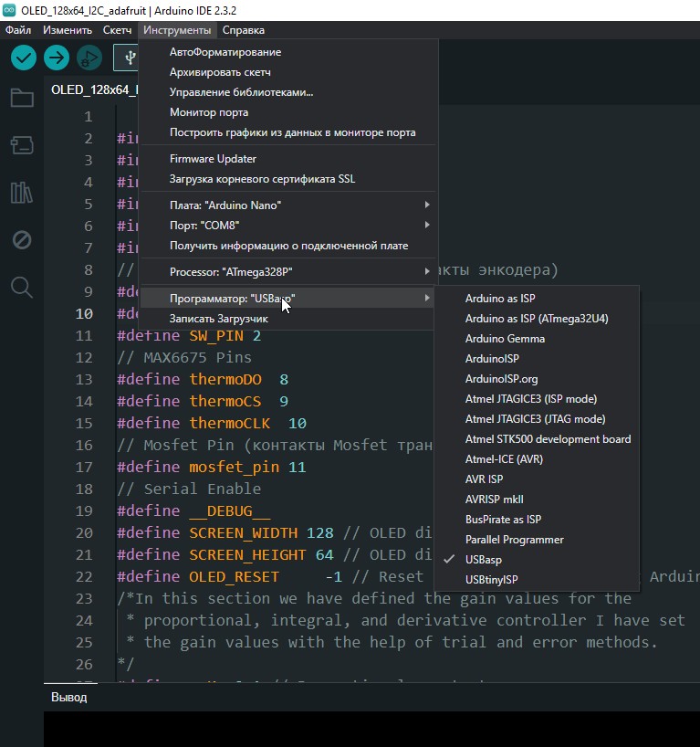Switch to the OLED_128x64 sketch tab
Image resolution: width=700 pixels, height=747 pixels.
[93, 89]
